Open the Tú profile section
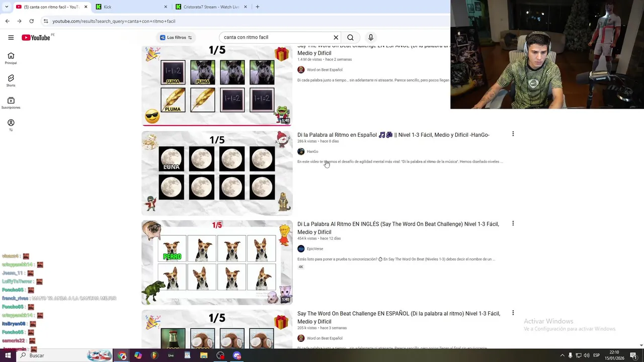Image resolution: width=644 pixels, height=362 pixels. click(11, 125)
